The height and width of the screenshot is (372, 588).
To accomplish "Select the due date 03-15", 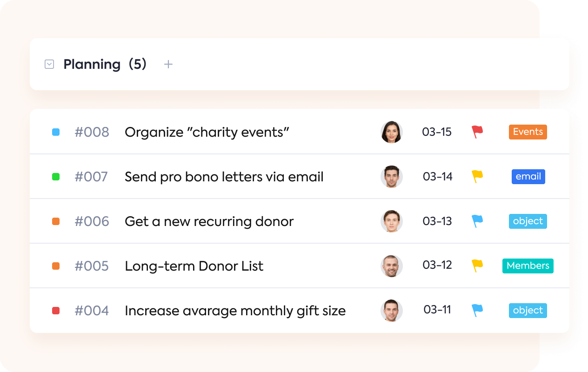I will [x=437, y=132].
